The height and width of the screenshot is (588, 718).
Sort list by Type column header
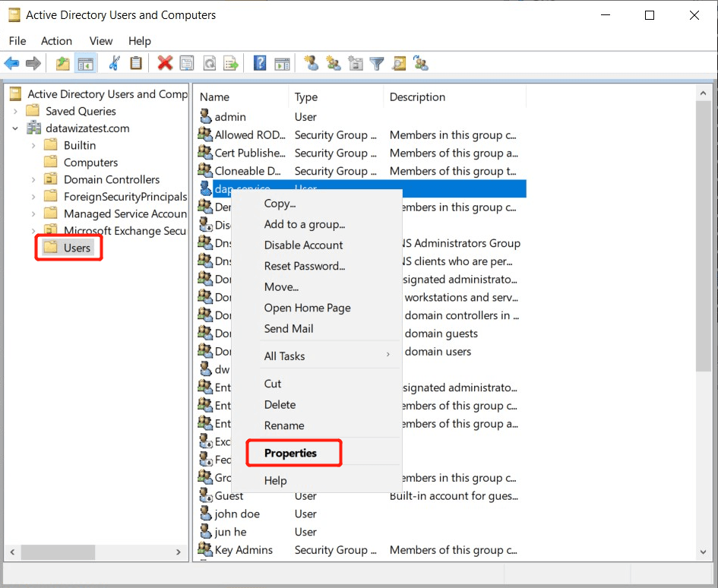pos(336,96)
